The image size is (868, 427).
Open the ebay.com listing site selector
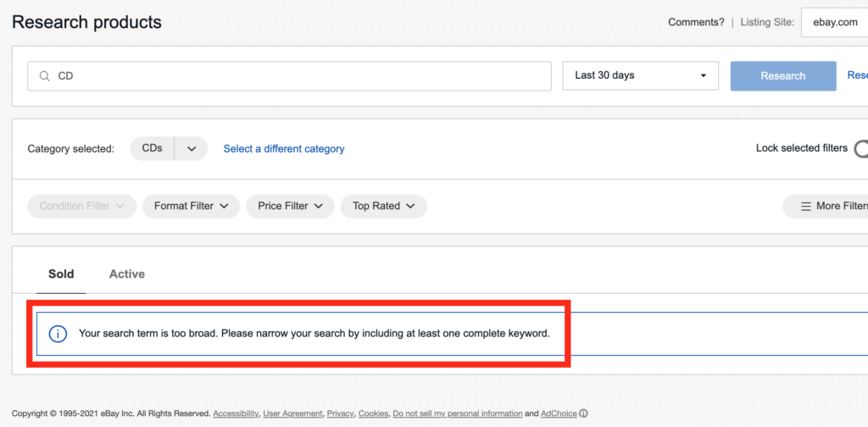click(834, 23)
